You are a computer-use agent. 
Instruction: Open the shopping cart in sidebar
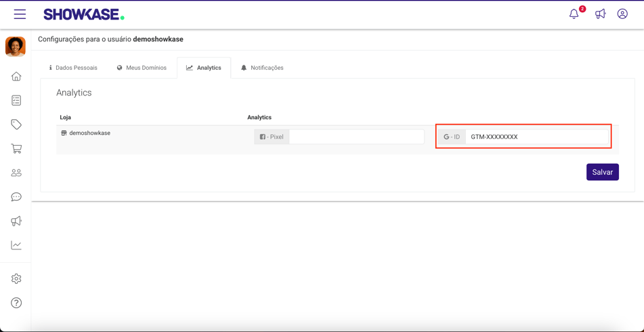pos(16,148)
